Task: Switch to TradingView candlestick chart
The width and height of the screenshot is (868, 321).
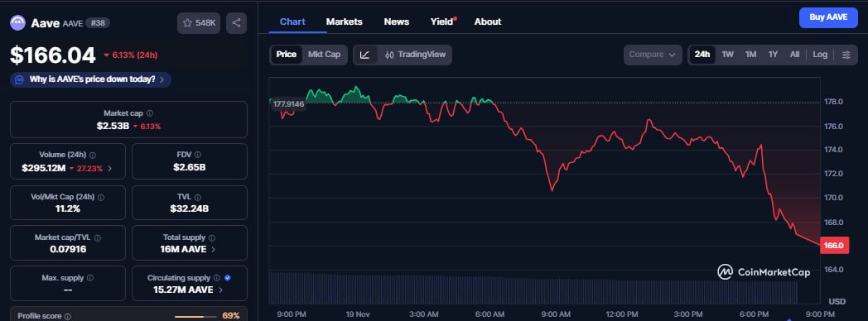Action: (x=415, y=55)
